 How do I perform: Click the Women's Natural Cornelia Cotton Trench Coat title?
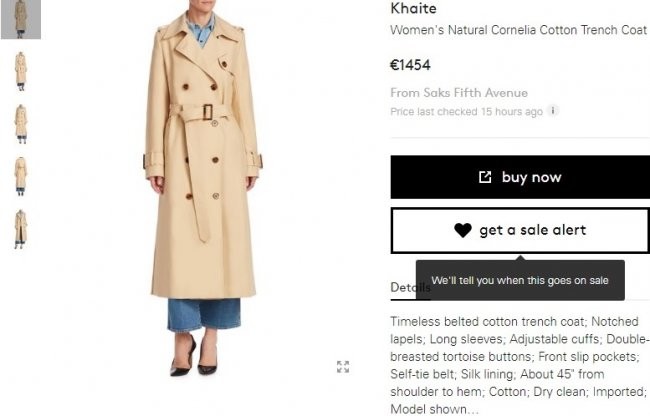(x=518, y=30)
